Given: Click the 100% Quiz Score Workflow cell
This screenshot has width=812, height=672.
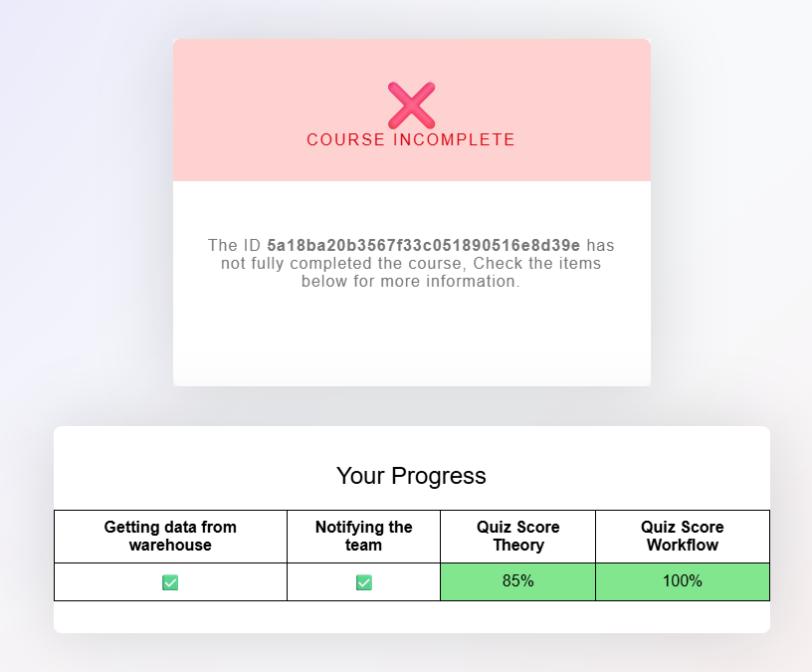Looking at the screenshot, I should click(x=683, y=581).
